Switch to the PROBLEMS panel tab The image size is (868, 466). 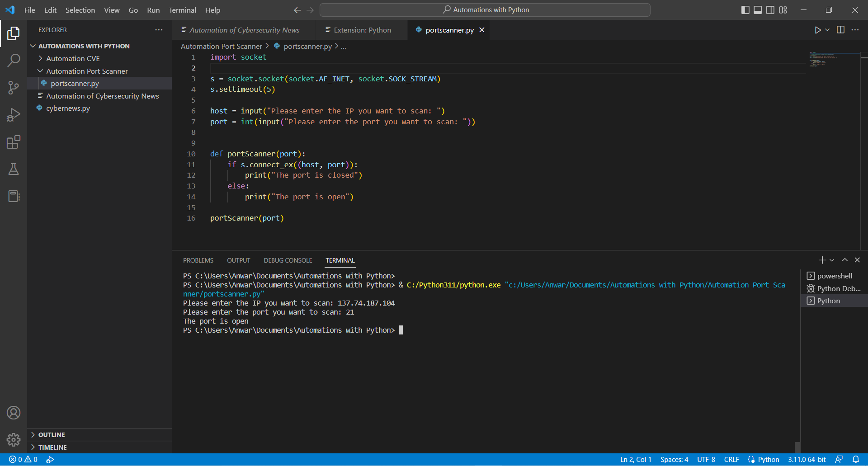(198, 260)
